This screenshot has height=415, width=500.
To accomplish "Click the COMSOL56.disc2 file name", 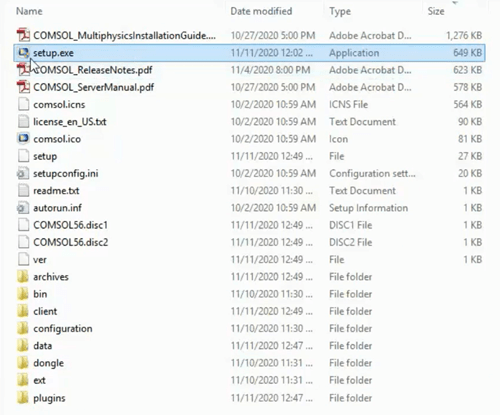I will (71, 242).
